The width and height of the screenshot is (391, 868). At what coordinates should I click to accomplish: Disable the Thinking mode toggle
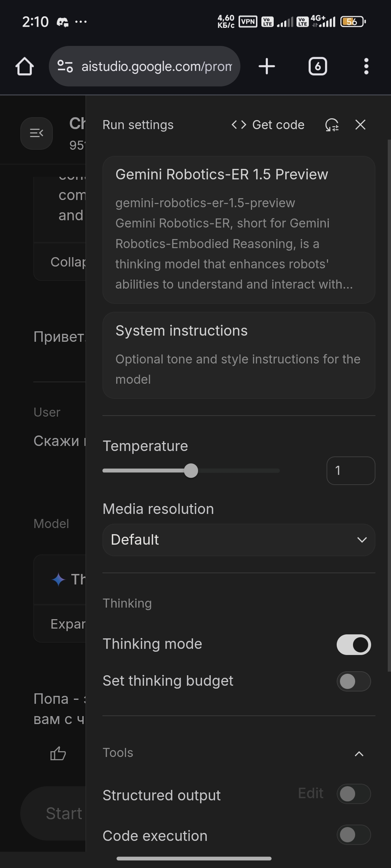[353, 644]
